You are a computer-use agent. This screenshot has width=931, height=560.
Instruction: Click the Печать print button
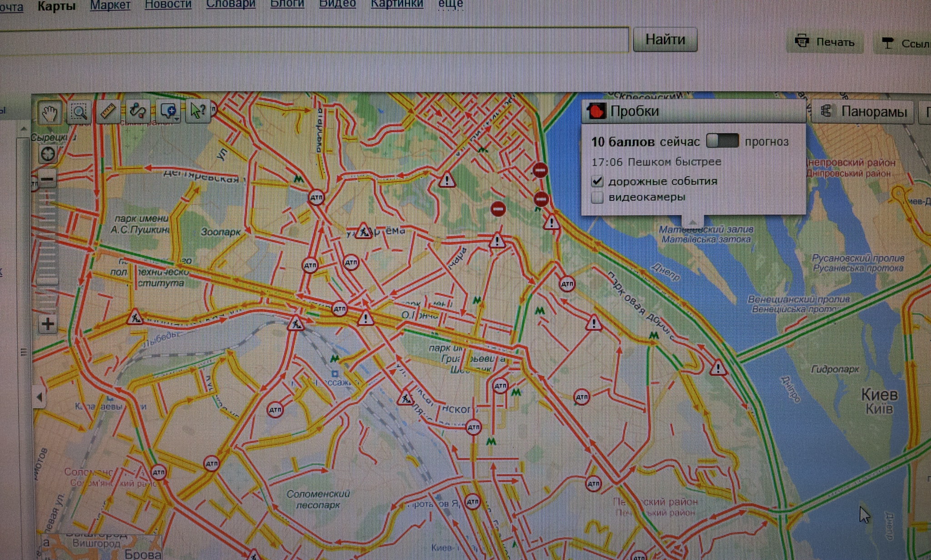pyautogui.click(x=825, y=42)
